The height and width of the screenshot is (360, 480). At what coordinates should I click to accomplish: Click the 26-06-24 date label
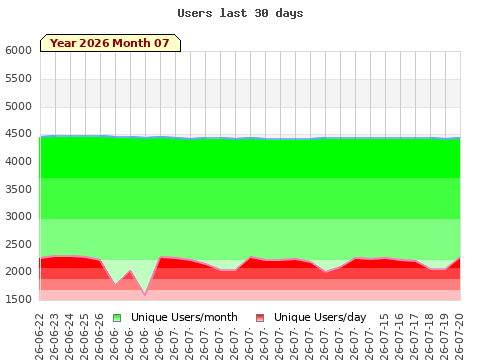click(x=69, y=336)
